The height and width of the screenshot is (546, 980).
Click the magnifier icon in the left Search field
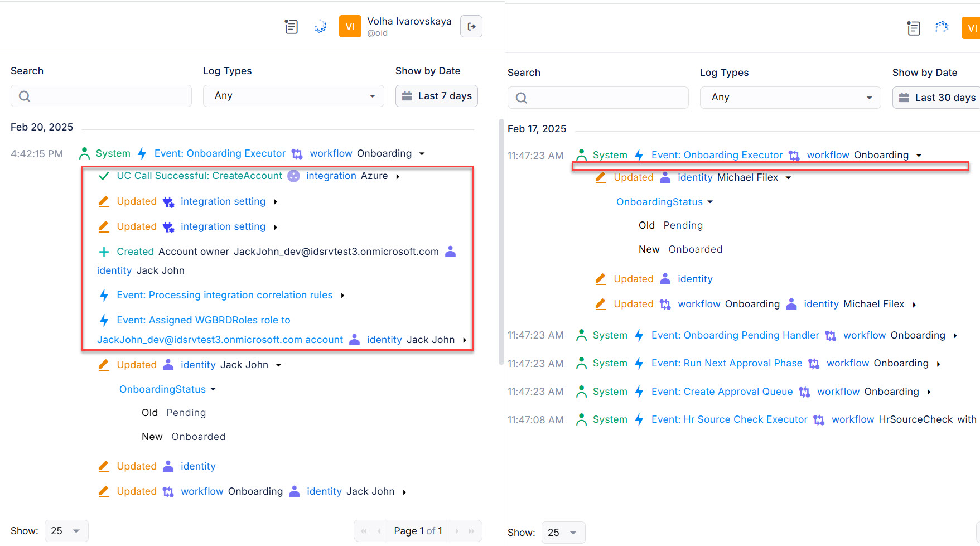point(25,96)
